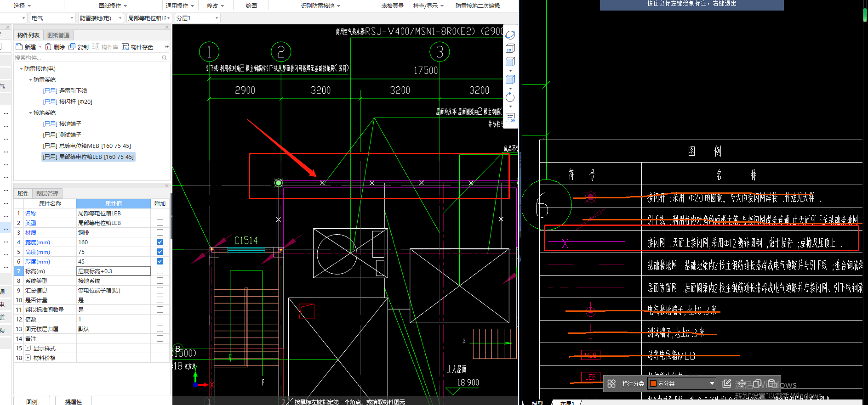868x405 pixels.
Task: Toggle 系统类型 row 附加 checkbox
Action: coord(160,281)
